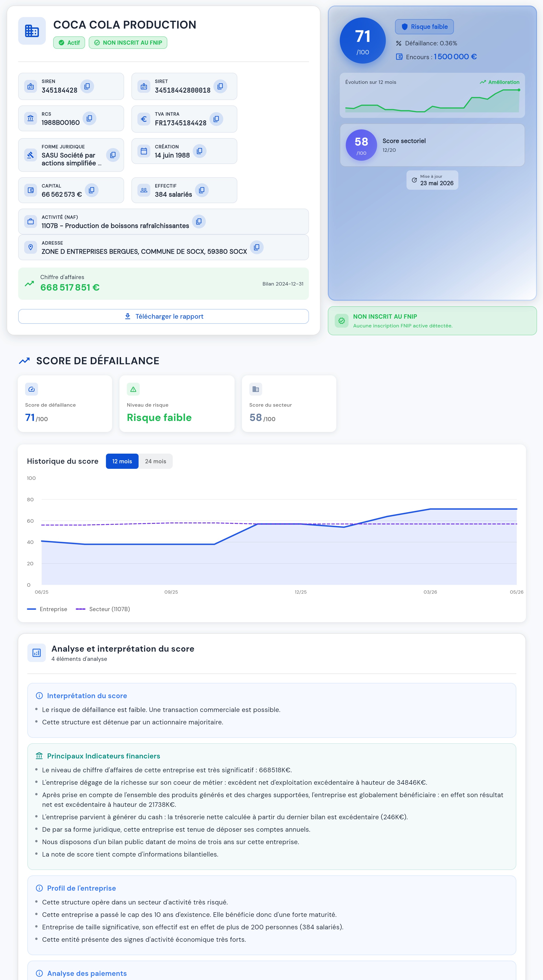Toggle the Entreprise series in the chart legend
Image resolution: width=543 pixels, height=980 pixels.
click(x=47, y=609)
